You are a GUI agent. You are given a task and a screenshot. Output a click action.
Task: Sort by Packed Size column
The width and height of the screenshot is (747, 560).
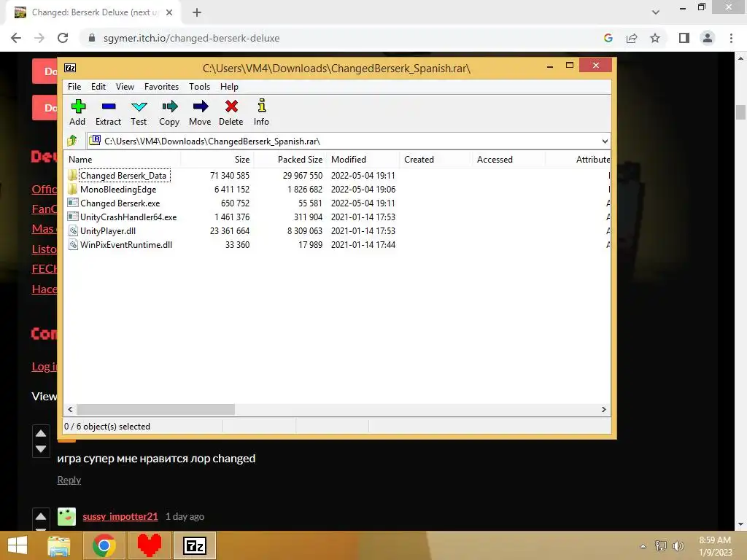(x=290, y=160)
